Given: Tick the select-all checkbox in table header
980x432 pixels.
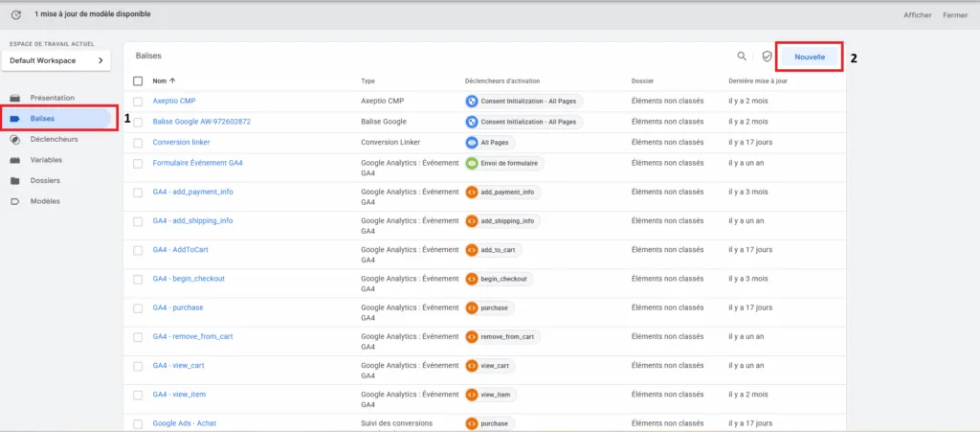Looking at the screenshot, I should pos(138,80).
